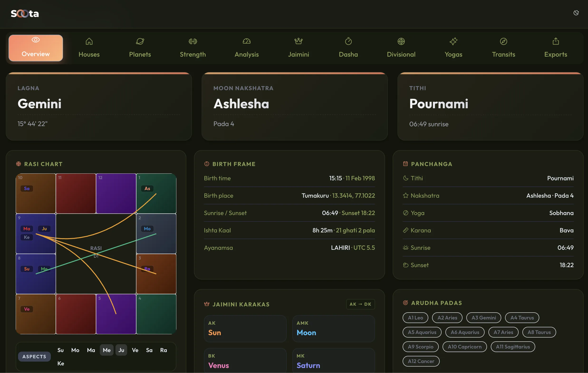Select the Jaimini tab
This screenshot has height=373, width=588.
tap(298, 48)
